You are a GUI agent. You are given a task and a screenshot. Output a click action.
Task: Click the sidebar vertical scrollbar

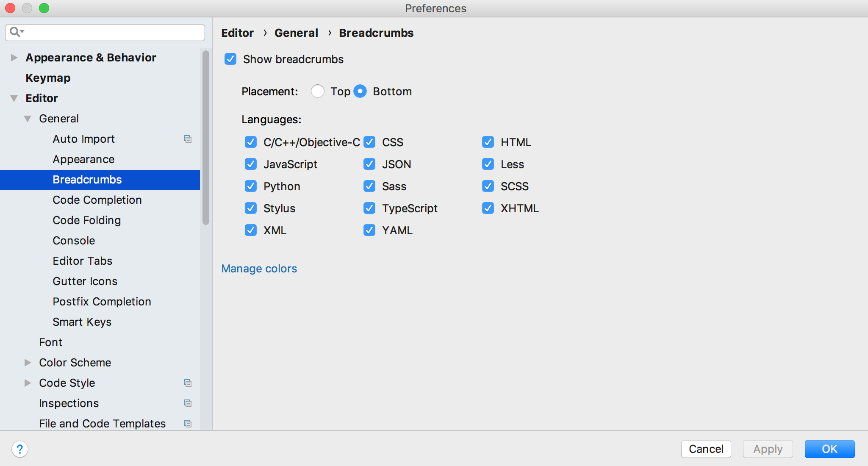(x=206, y=138)
